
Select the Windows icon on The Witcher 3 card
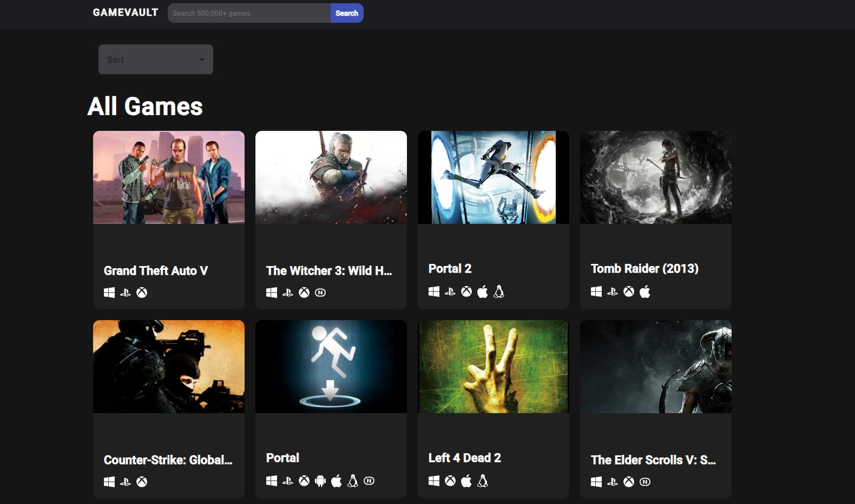pos(272,293)
